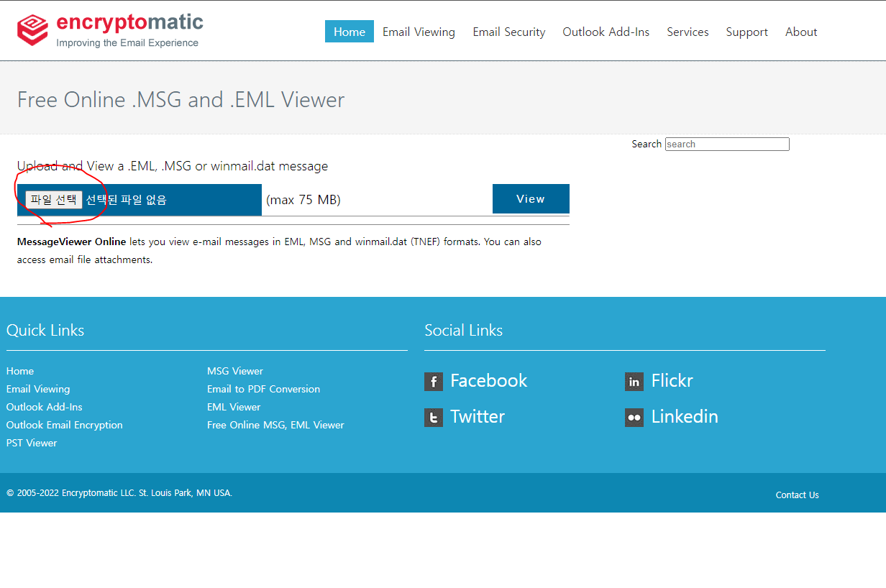Open the EML Viewer link
Image resolution: width=886 pixels, height=588 pixels.
pyautogui.click(x=234, y=407)
